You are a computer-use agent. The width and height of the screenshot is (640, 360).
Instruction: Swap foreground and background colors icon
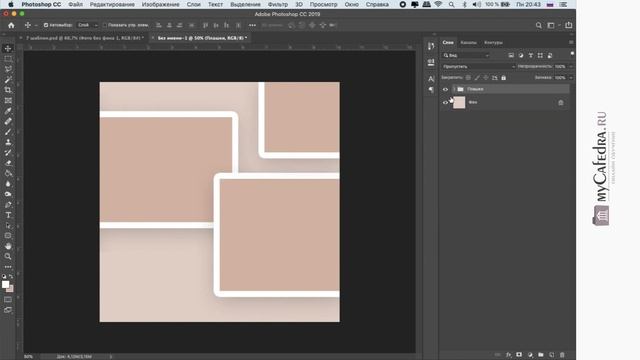[11, 277]
